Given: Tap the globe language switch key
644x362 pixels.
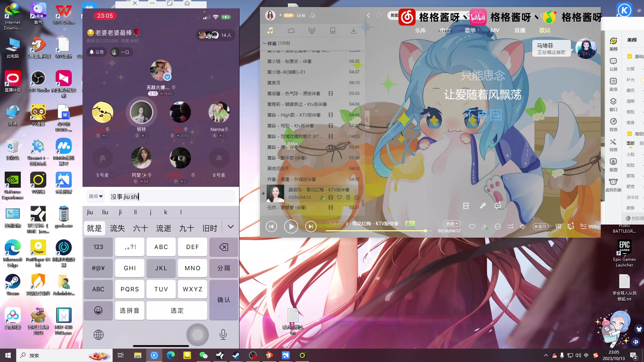Looking at the screenshot, I should tap(99, 335).
